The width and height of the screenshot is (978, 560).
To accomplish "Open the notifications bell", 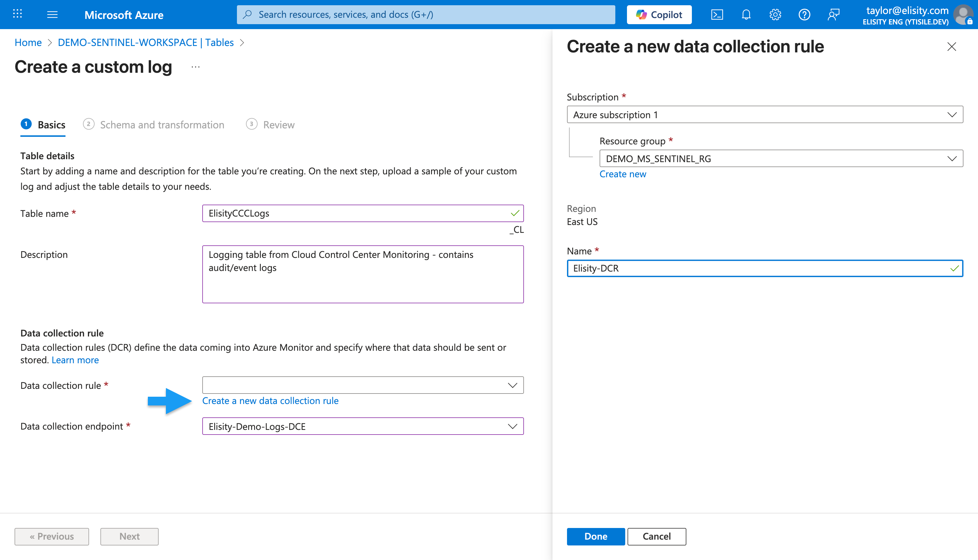I will 746,15.
